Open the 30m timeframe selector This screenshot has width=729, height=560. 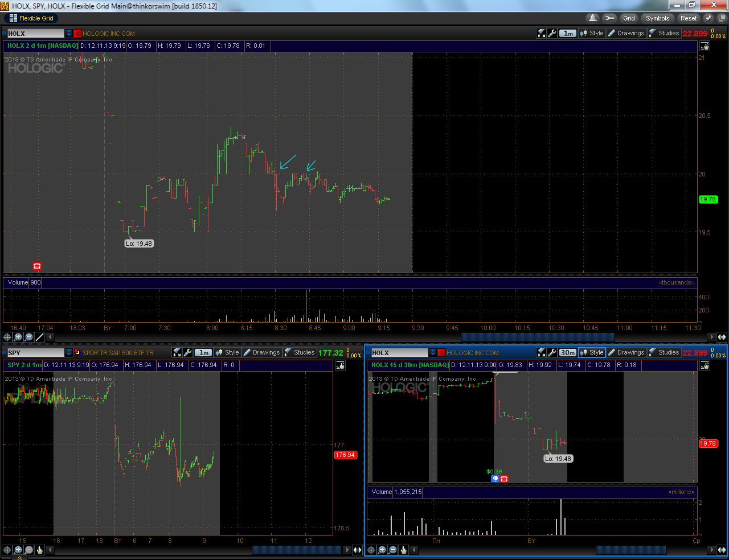568,352
